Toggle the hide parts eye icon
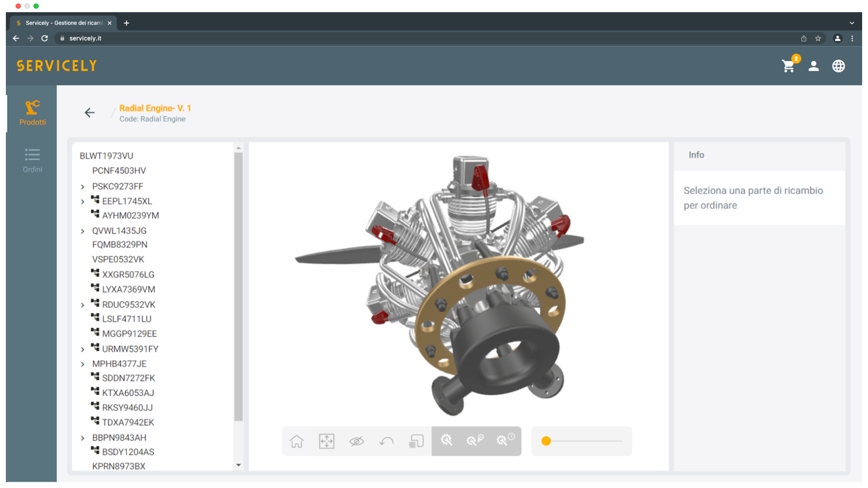Viewport: 868px width, 488px height. [356, 441]
